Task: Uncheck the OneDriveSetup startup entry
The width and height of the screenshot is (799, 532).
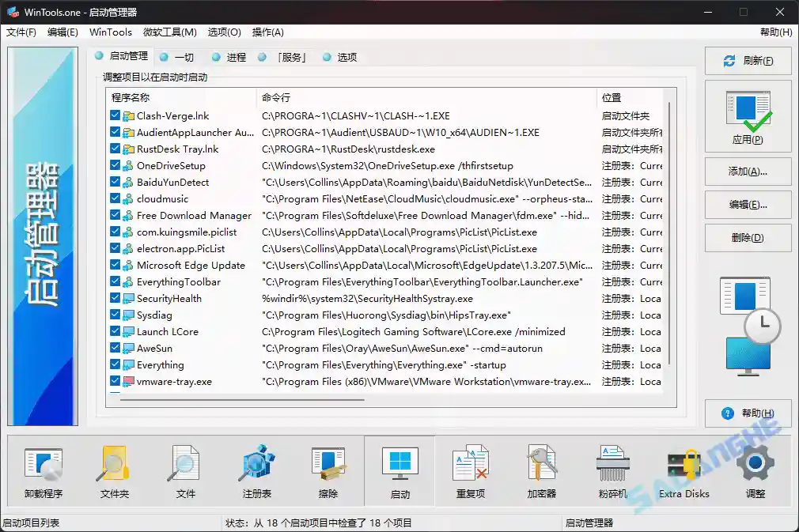Action: pos(116,165)
